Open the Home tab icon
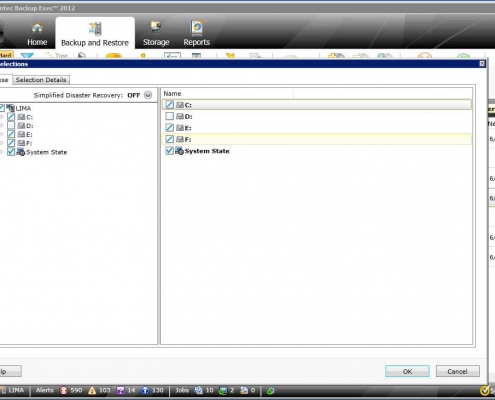The height and width of the screenshot is (400, 495). click(37, 28)
